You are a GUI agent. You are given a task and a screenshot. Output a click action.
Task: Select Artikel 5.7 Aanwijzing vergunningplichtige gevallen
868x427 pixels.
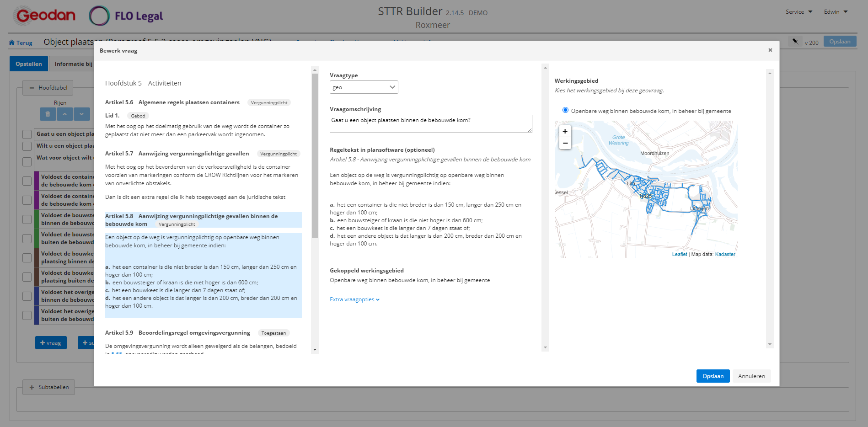[x=177, y=154]
